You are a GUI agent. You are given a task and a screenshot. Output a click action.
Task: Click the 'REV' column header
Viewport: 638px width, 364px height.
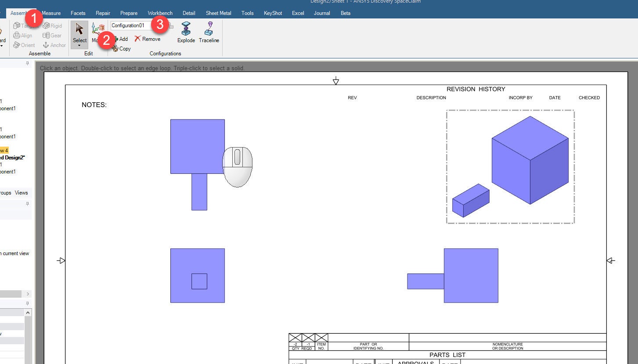pyautogui.click(x=352, y=98)
